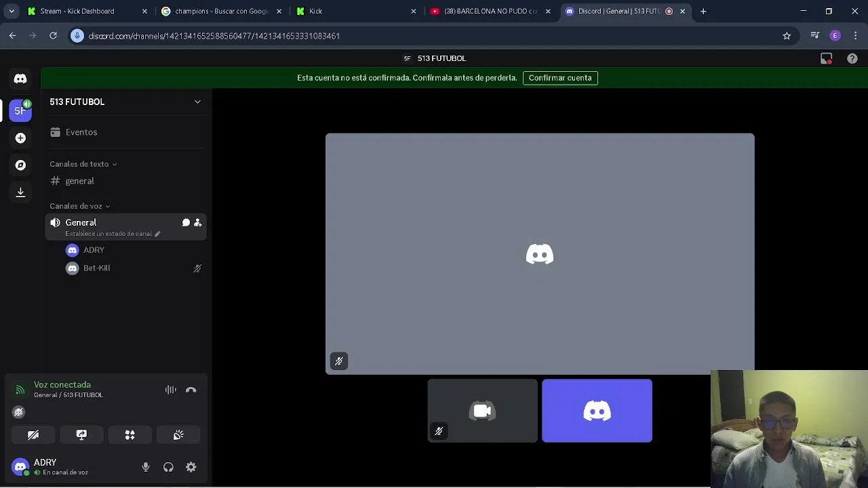Select the blue participant thumbnail
This screenshot has height=488, width=868.
pyautogui.click(x=597, y=411)
